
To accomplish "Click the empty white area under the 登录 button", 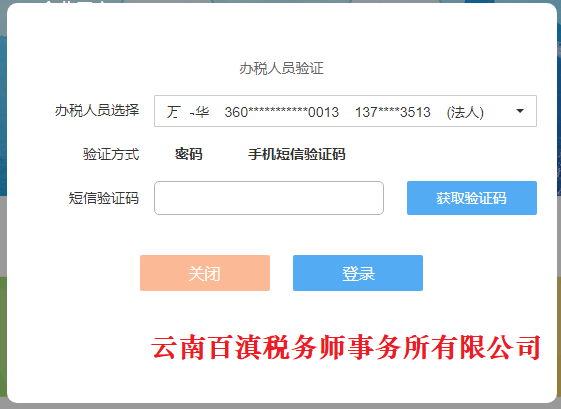I will coord(358,311).
